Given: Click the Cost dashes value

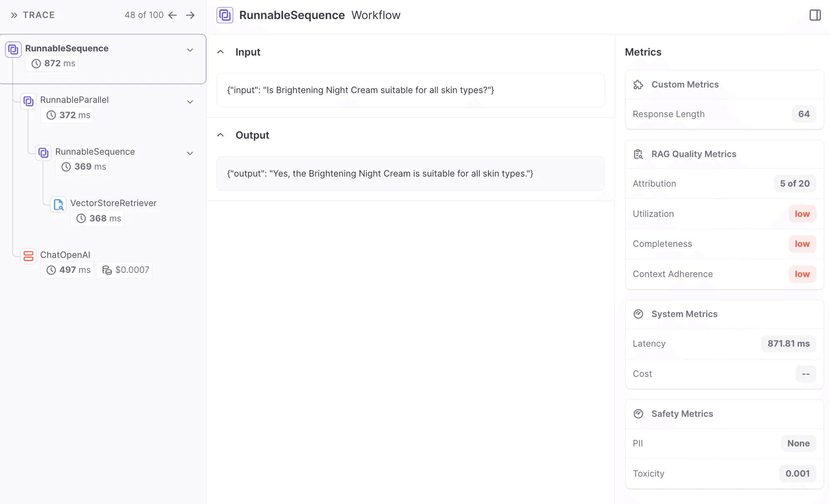Looking at the screenshot, I should (806, 374).
